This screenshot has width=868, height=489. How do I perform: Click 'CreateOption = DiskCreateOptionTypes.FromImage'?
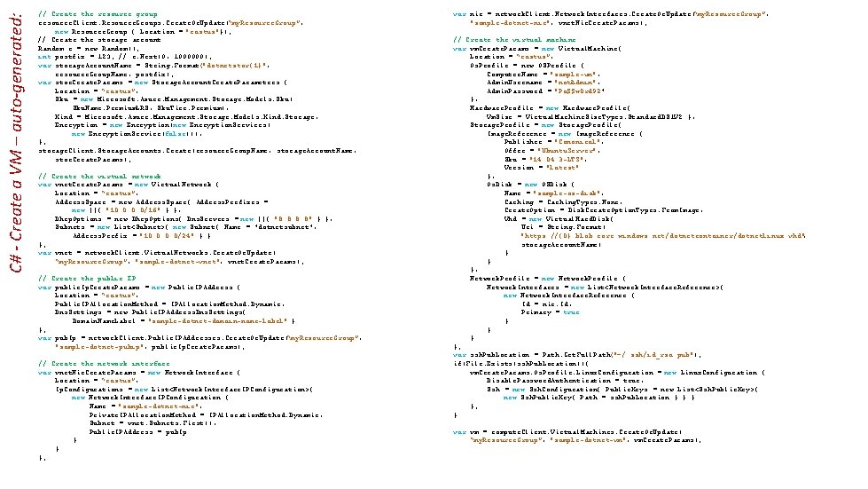[x=604, y=210]
